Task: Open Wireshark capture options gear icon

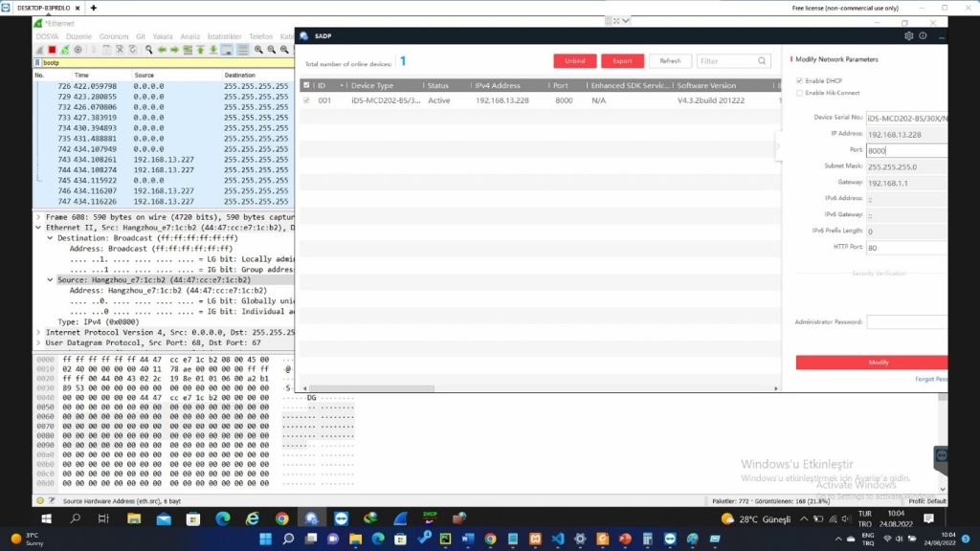Action: tap(79, 50)
